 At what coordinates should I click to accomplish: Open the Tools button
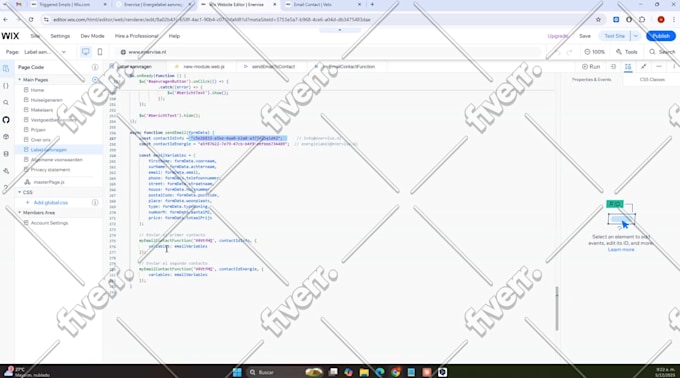627,52
